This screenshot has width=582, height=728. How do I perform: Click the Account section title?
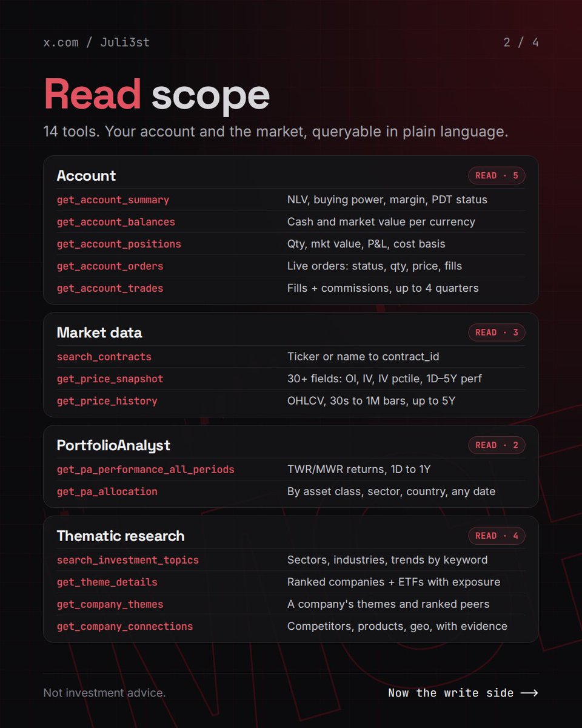(x=86, y=176)
